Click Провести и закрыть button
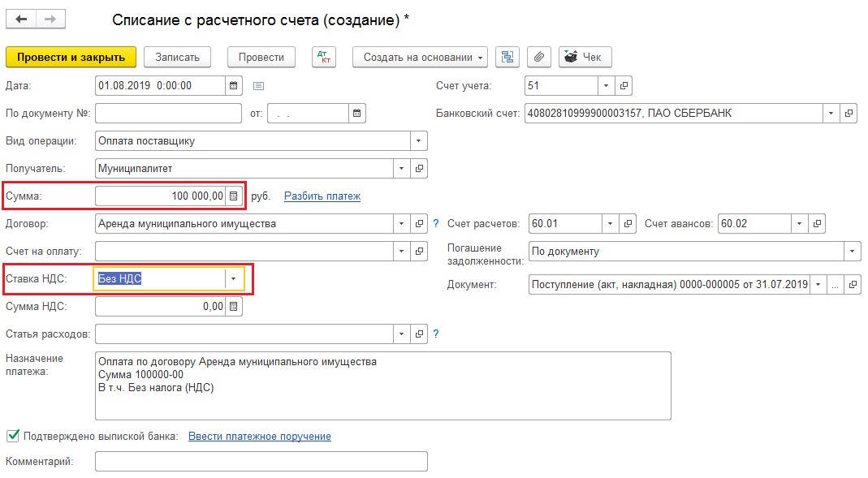The image size is (868, 478). pos(71,57)
